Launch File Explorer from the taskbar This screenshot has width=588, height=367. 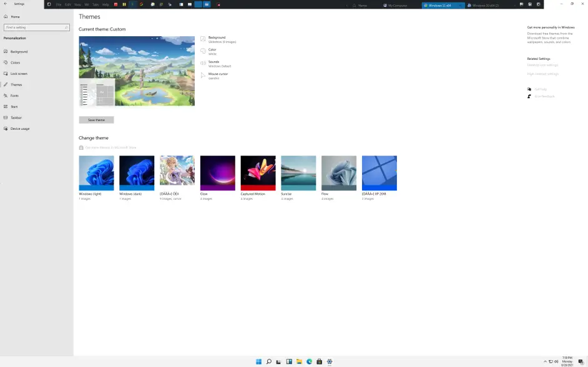click(x=299, y=362)
